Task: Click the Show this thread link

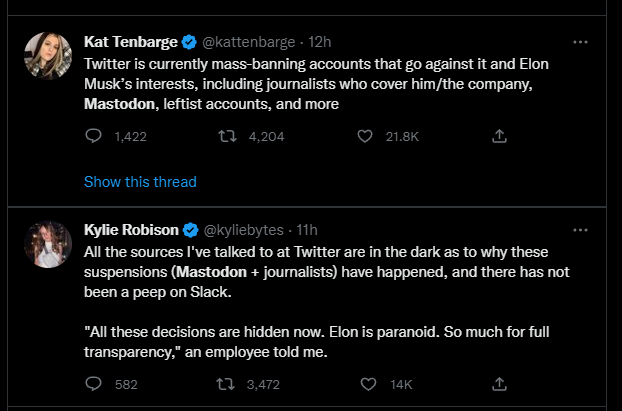Action: tap(140, 182)
